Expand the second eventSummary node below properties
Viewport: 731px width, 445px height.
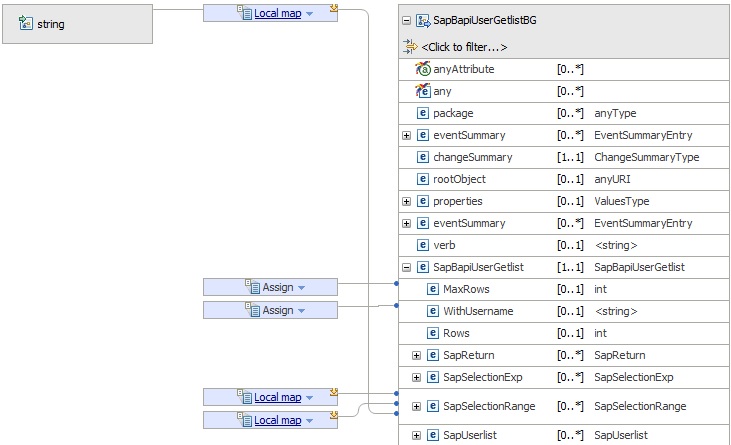(x=407, y=223)
